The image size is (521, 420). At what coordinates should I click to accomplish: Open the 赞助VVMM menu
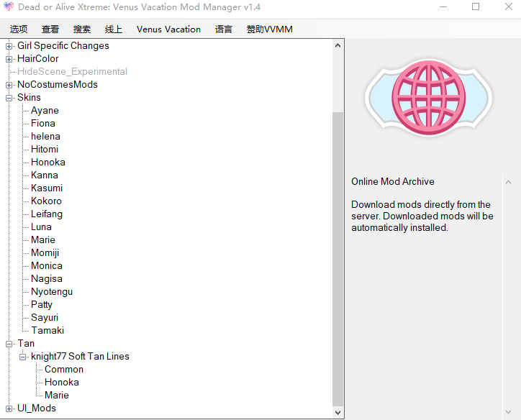(x=269, y=29)
